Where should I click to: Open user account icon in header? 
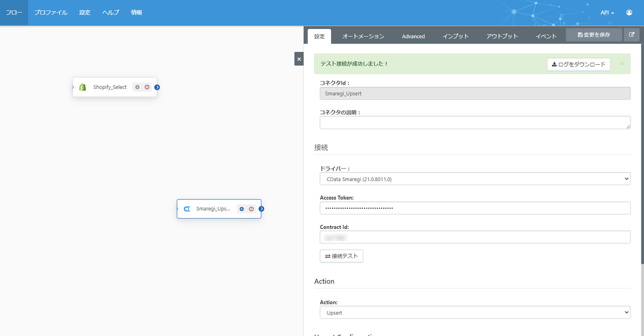(x=629, y=12)
